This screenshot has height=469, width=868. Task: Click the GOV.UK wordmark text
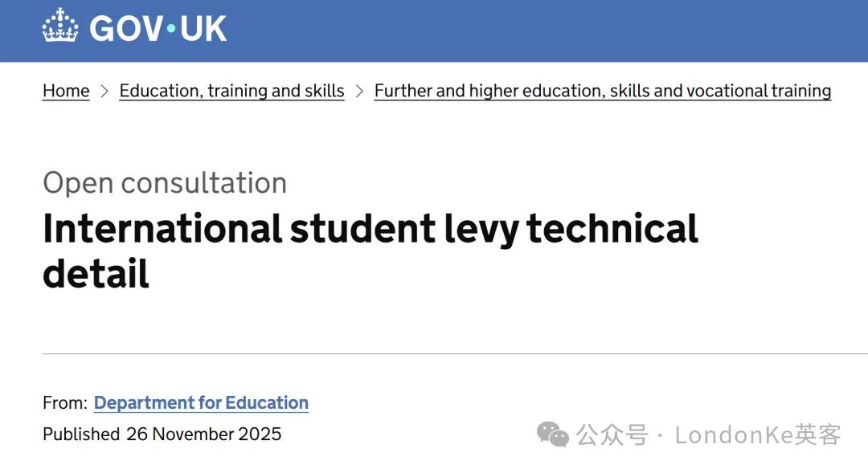[x=158, y=28]
